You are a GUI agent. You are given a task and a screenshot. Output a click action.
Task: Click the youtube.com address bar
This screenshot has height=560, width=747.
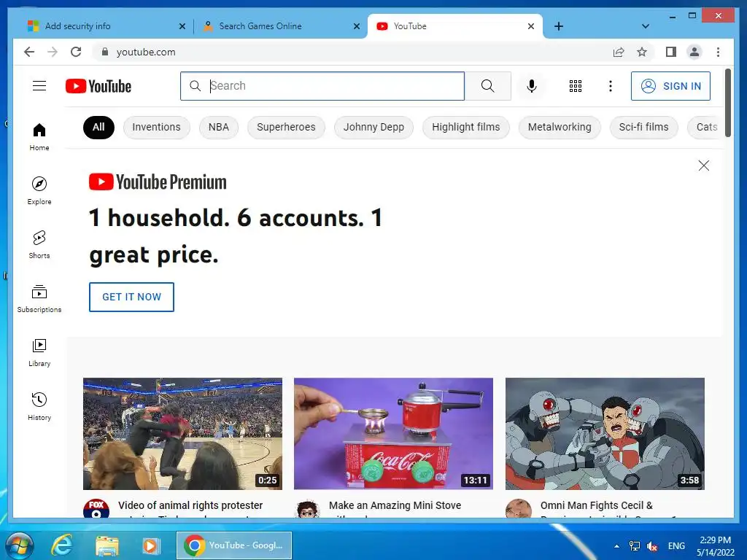coord(352,52)
